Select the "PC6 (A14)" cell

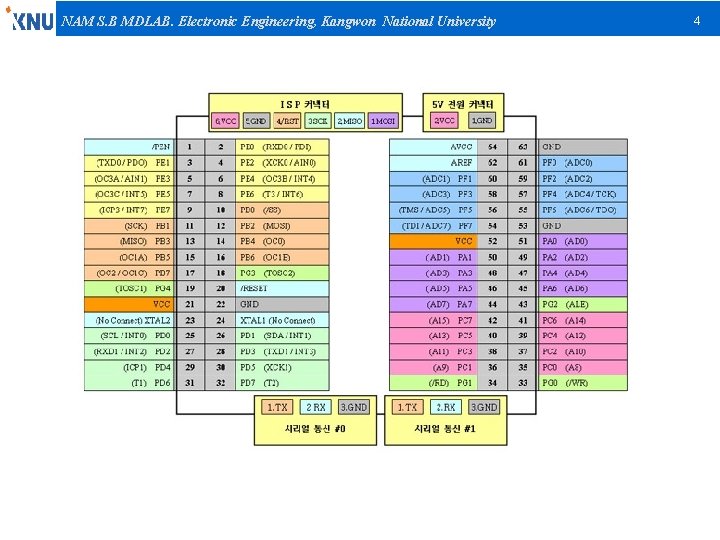coord(583,320)
